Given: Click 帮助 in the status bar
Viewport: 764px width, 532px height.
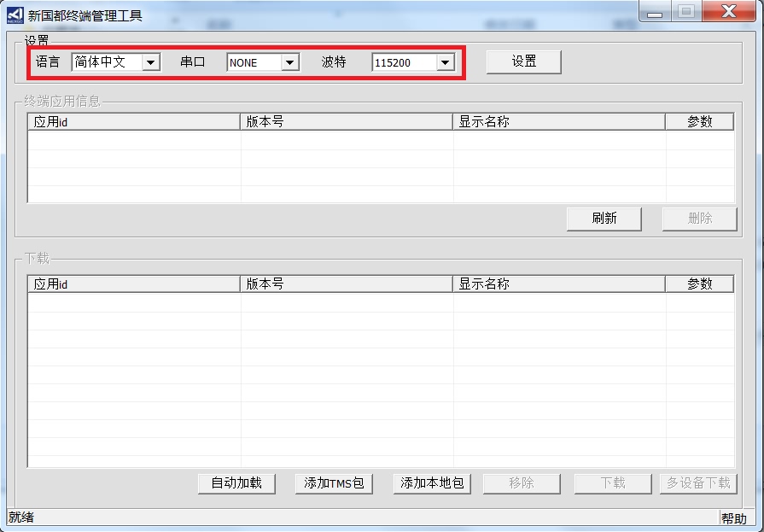Looking at the screenshot, I should click(733, 518).
